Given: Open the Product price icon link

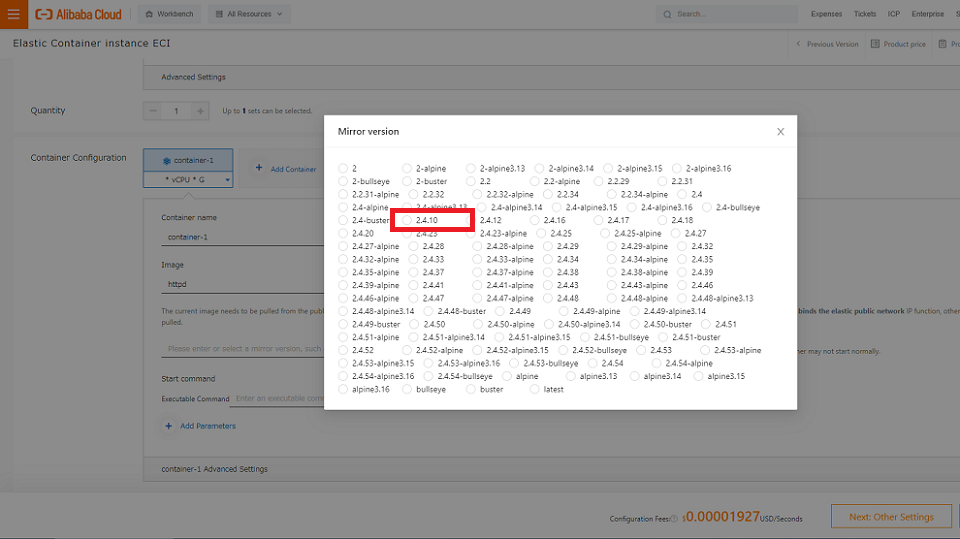Looking at the screenshot, I should coord(875,44).
